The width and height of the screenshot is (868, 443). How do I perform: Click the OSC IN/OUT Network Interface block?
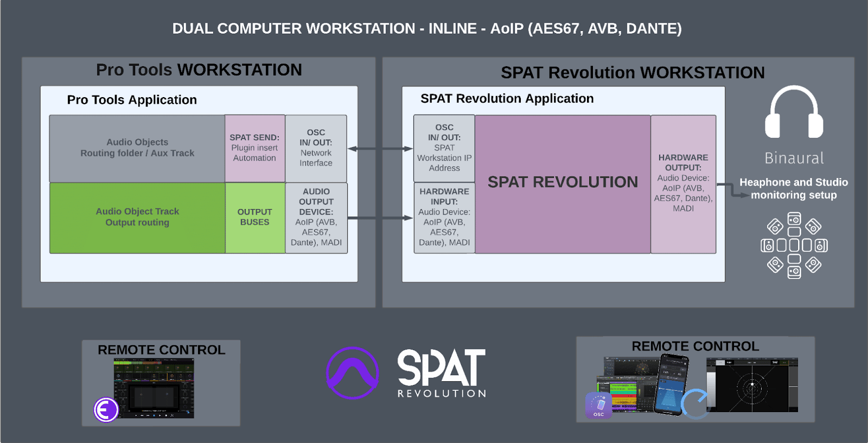[316, 148]
